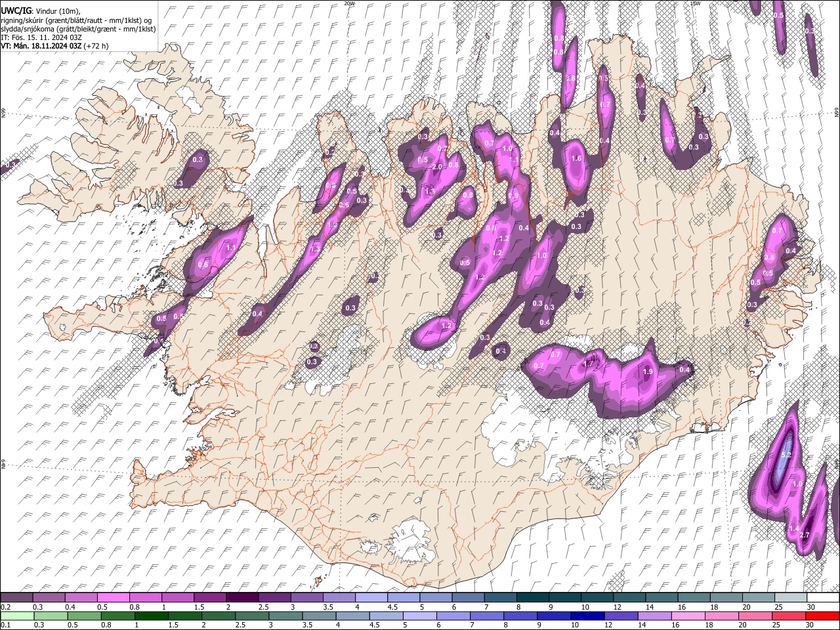Click the 15W longitude label

(695, 3)
